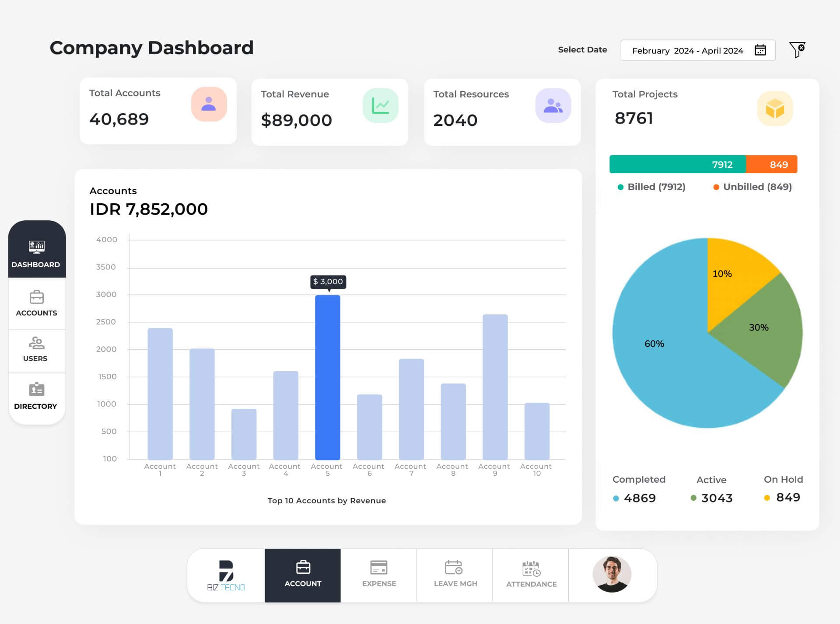The width and height of the screenshot is (840, 624).
Task: Toggle the Billed (7912) legend item
Action: tap(651, 187)
